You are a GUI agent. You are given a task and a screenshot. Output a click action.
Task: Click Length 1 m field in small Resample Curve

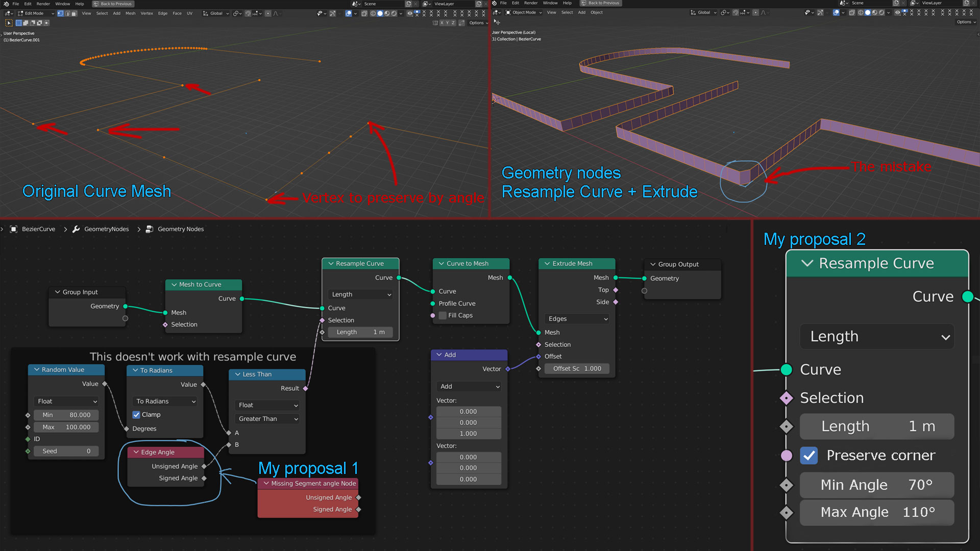[x=360, y=332]
